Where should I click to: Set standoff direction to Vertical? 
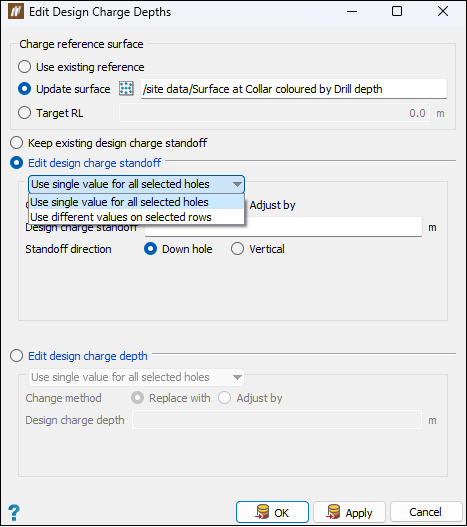click(x=237, y=249)
